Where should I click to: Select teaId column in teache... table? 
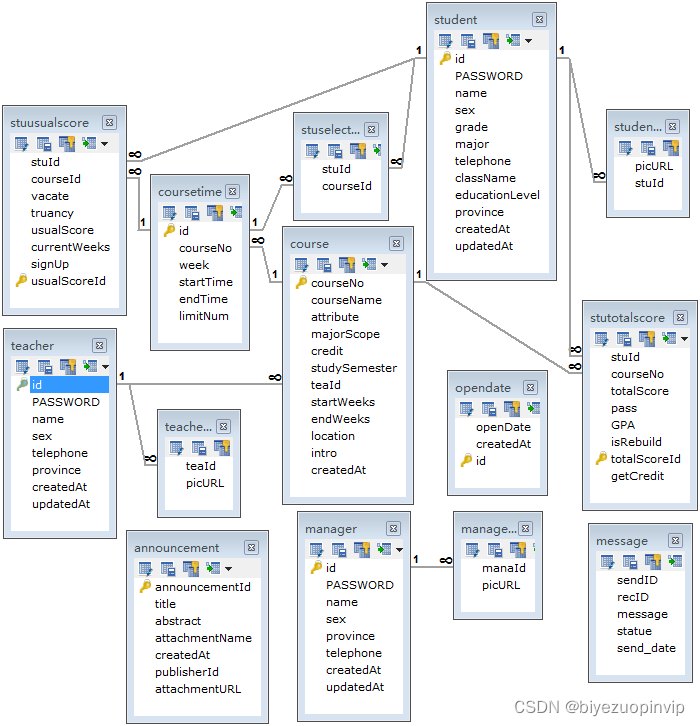point(200,466)
